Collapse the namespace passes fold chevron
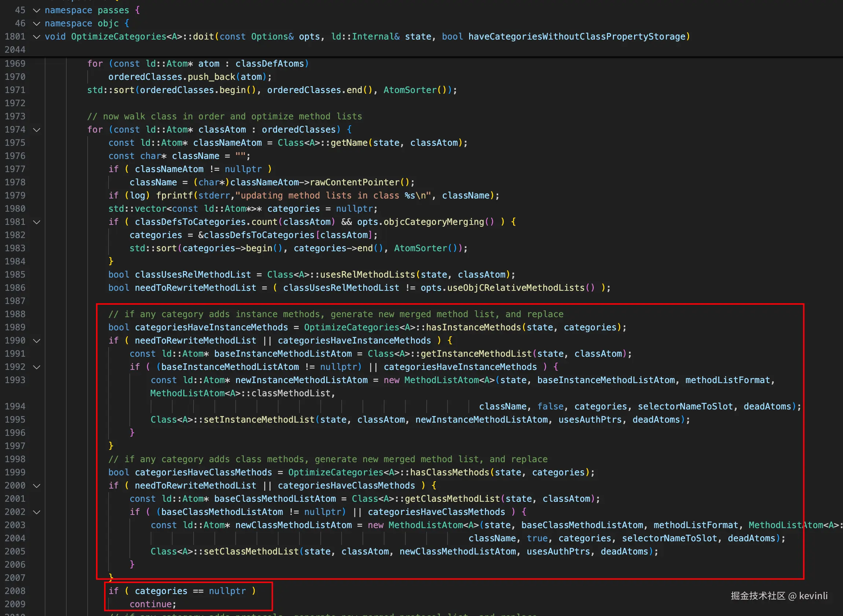This screenshot has width=843, height=616. (x=37, y=11)
